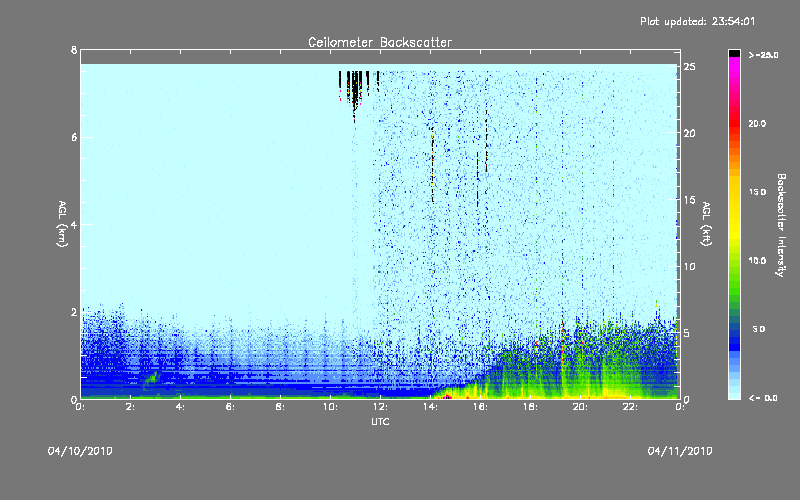Click the 10 kft tick label on right axis
Screen dimensions: 800x500
pos(689,266)
